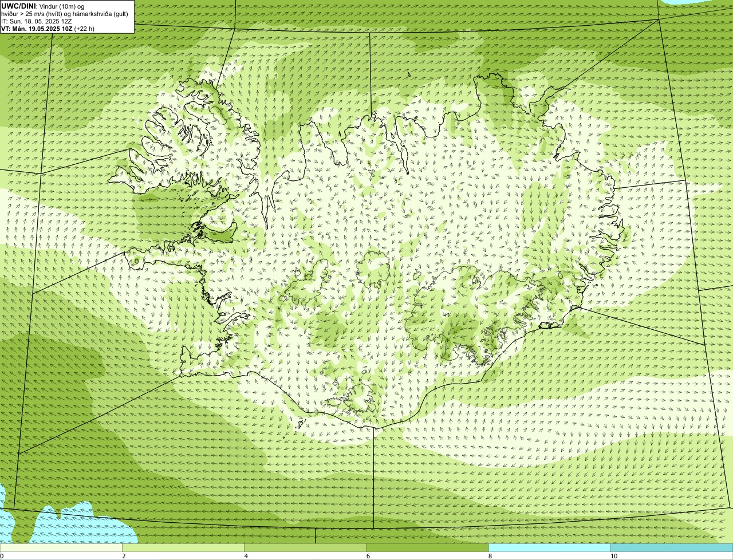Click the "8" colorbar tick label

click(490, 556)
